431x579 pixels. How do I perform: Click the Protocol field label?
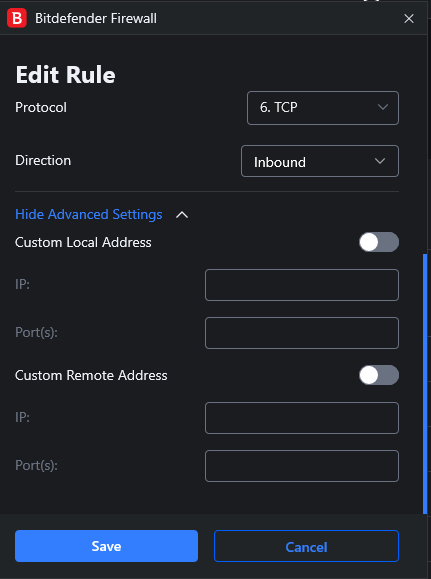click(x=41, y=107)
